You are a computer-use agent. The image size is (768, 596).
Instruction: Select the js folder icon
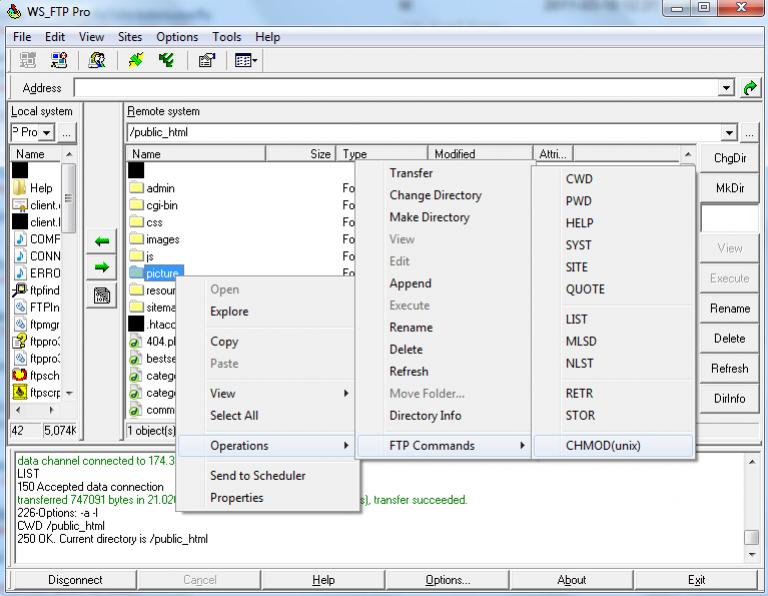pos(136,256)
